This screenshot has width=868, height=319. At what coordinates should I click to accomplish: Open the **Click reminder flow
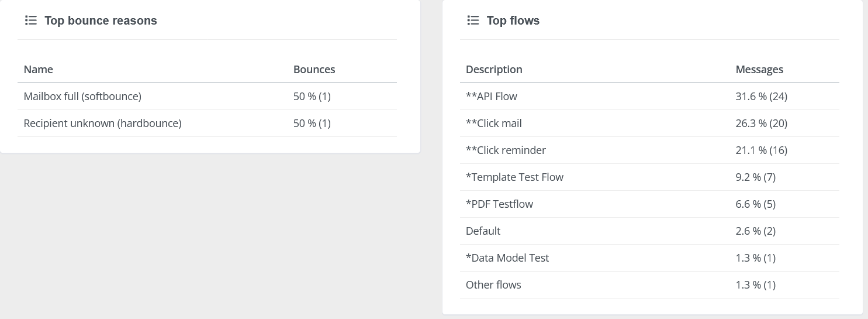(506, 150)
